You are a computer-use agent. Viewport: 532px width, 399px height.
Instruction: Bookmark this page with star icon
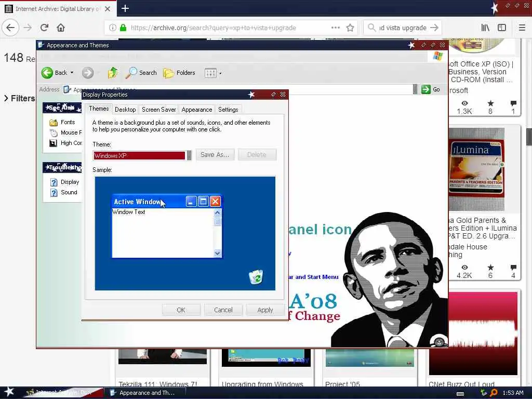[x=350, y=28]
